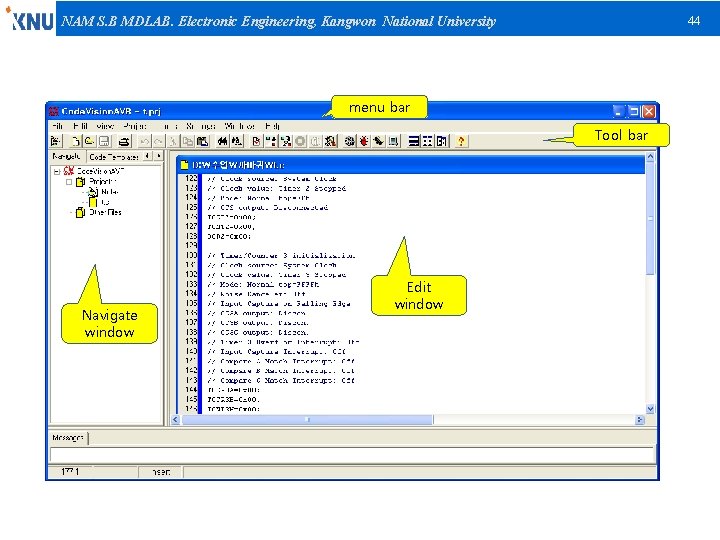Switch to the Navigator tab
Screen dimensions: 720x540
[x=67, y=157]
